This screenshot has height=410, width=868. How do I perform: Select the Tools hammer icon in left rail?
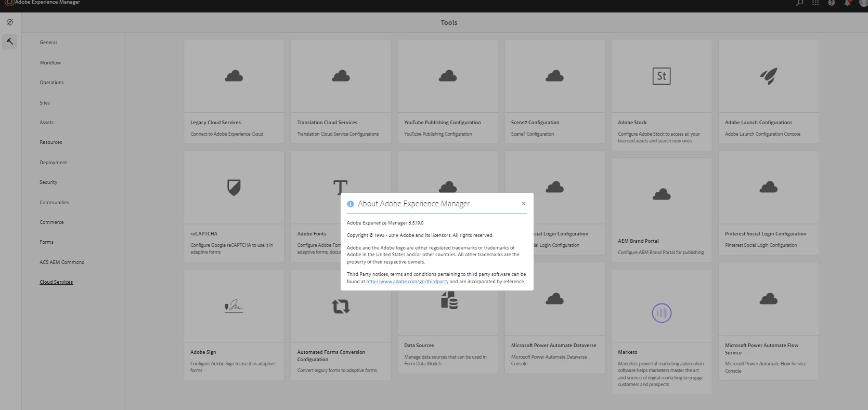[10, 42]
